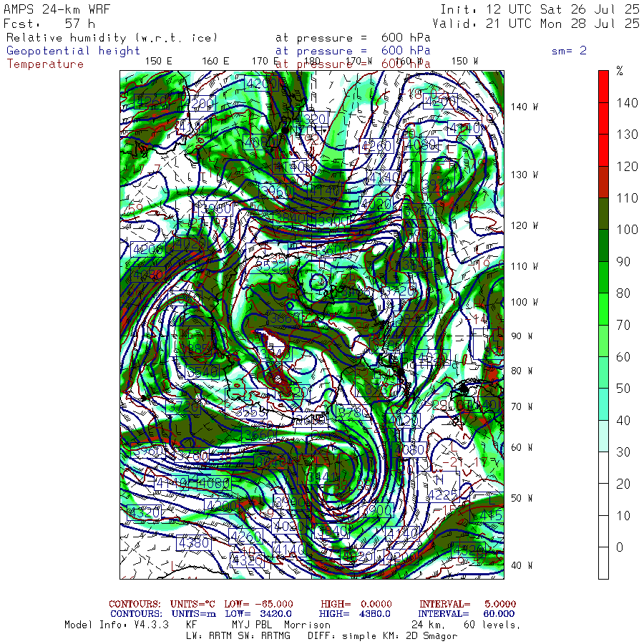Viewport: 644px width, 644px height.
Task: Click the '3522' height contour label
Action: click(x=270, y=265)
